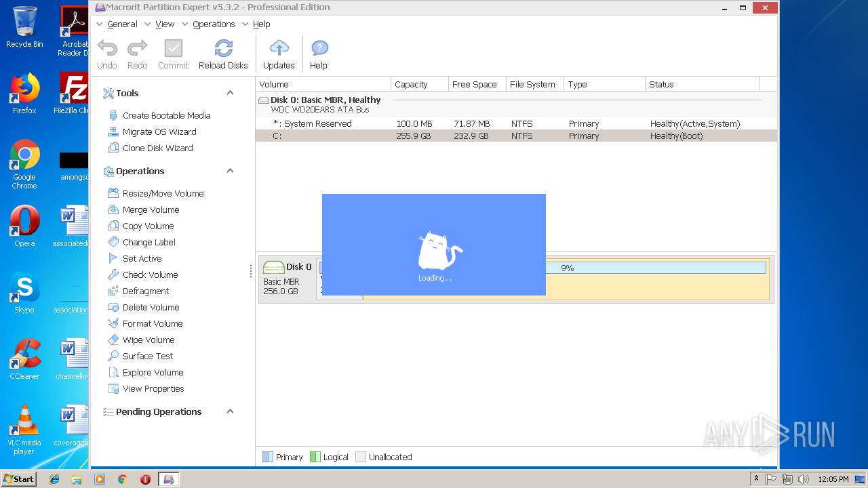Open the Clone Disk Wizard
Image resolution: width=868 pixels, height=488 pixels.
157,148
